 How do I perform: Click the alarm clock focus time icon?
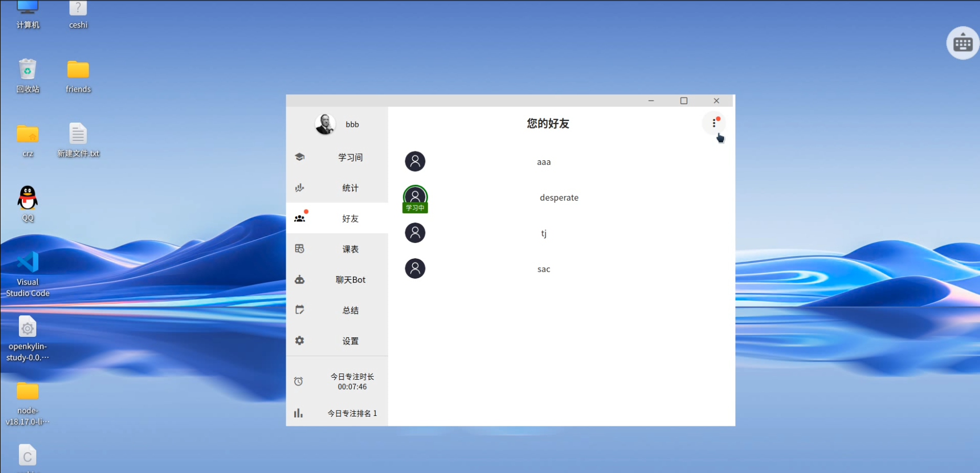[298, 381]
